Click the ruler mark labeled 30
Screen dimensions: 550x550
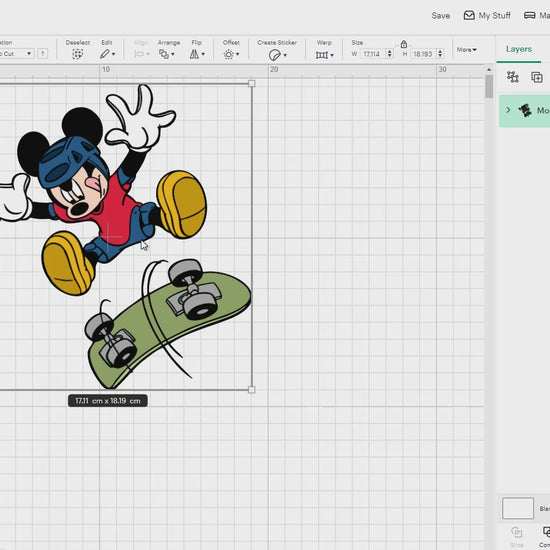point(442,69)
